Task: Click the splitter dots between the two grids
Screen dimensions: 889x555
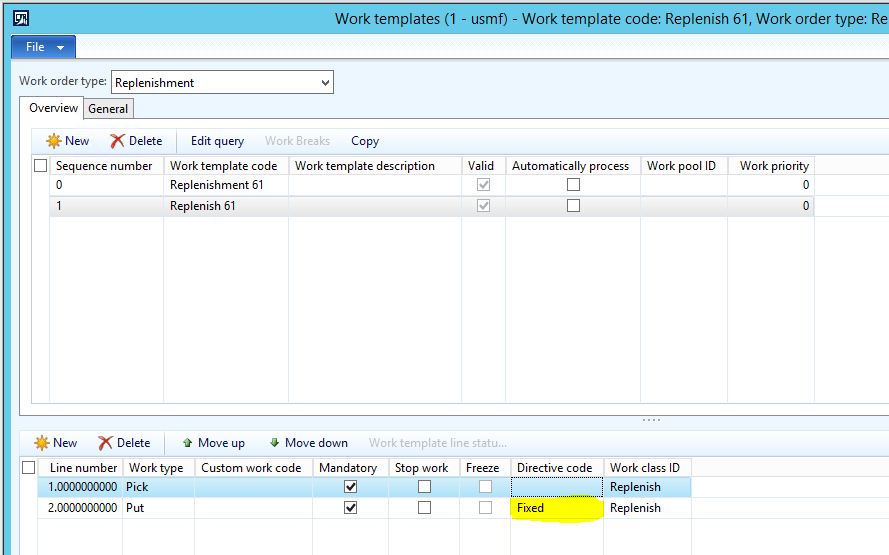Action: (x=651, y=420)
